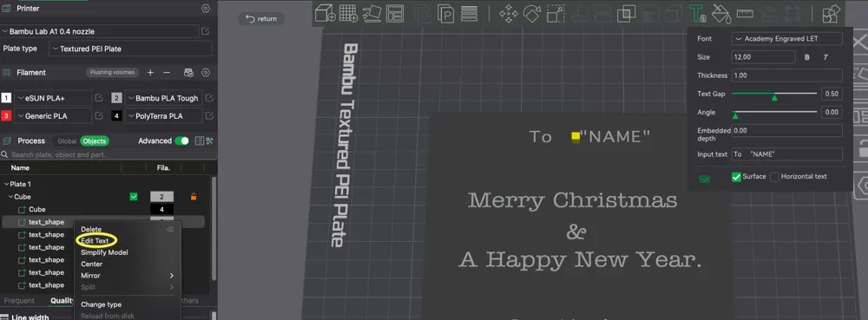
Task: Adjust the Text Gap slider
Action: tap(774, 95)
